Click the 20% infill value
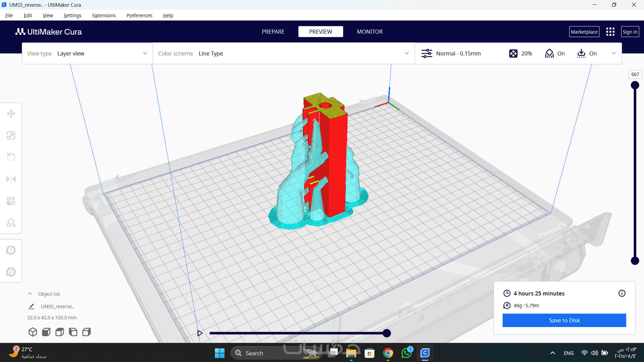The image size is (644, 362). [x=527, y=53]
